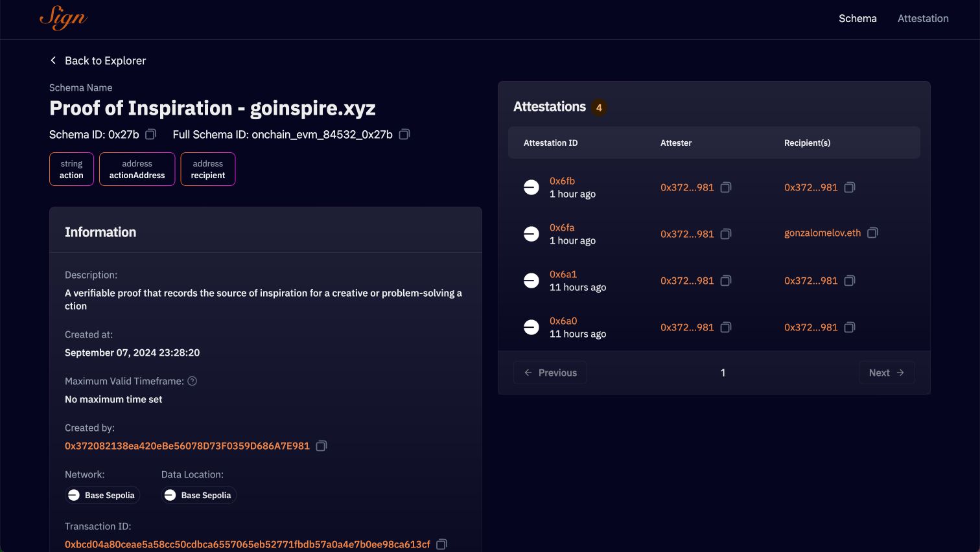The image size is (980, 552).
Task: Click the Maximum Valid Timeframe help icon
Action: tap(192, 381)
